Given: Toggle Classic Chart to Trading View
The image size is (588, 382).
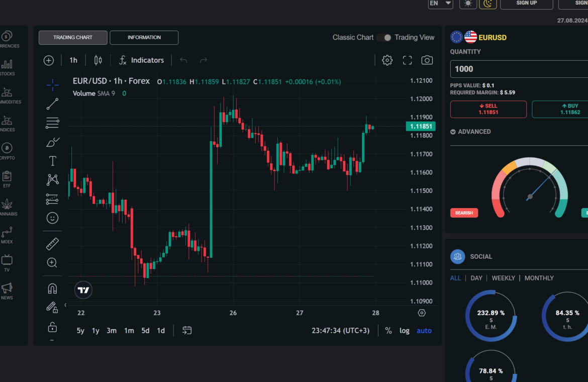Looking at the screenshot, I should 384,38.
